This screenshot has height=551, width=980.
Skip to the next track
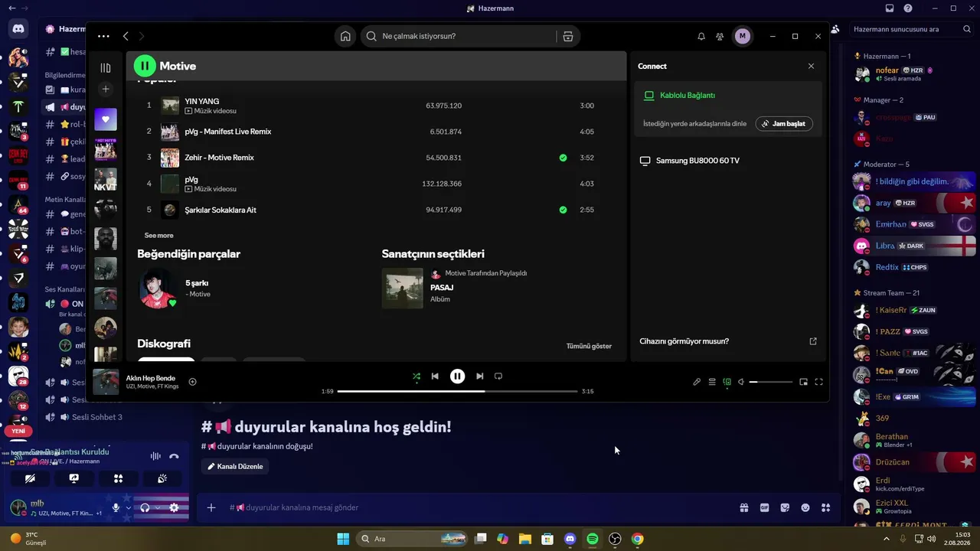(480, 377)
